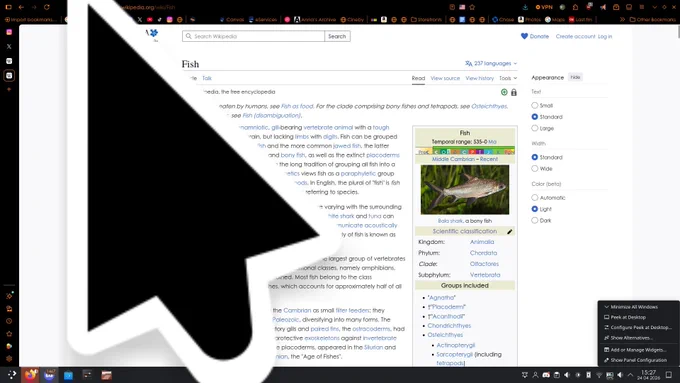
Task: Select Standard text size
Action: (534, 117)
